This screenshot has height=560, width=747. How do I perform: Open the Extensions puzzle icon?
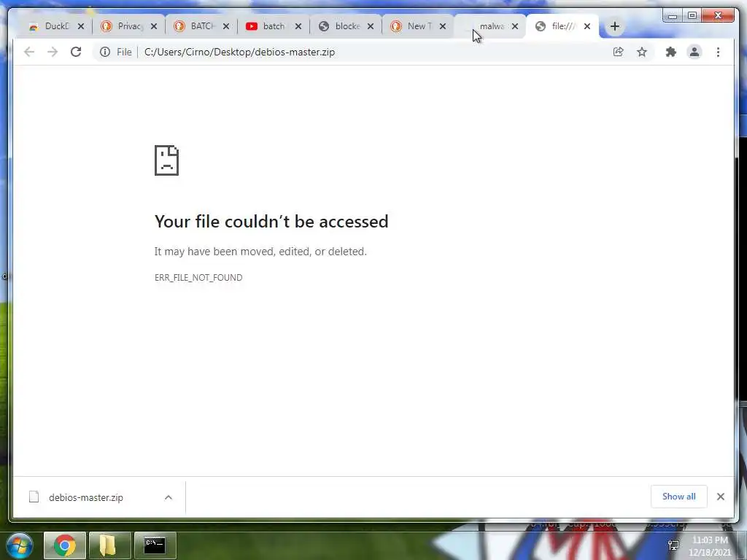(671, 52)
